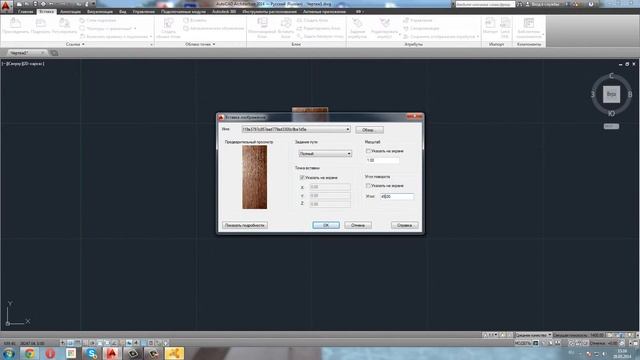Toggle Точка вставки 'Указать на экране' checkbox

pyautogui.click(x=302, y=178)
